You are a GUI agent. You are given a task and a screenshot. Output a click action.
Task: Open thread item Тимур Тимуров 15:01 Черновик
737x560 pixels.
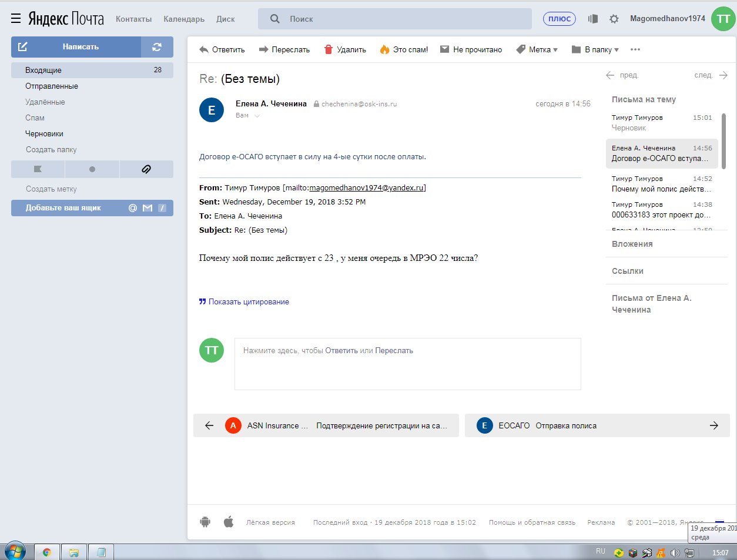(x=662, y=123)
